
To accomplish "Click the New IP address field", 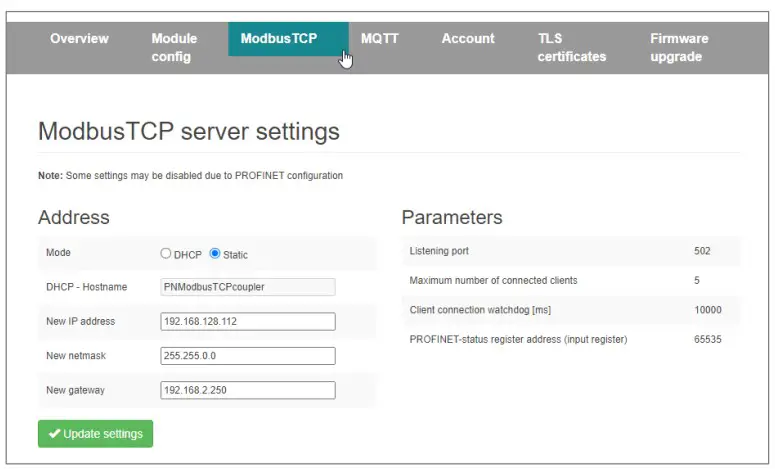I will [247, 321].
